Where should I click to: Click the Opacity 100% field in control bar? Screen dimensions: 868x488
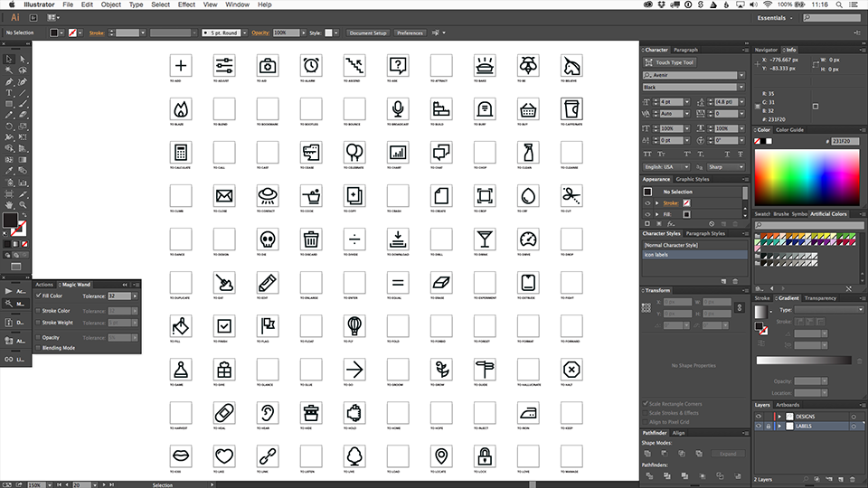pos(287,33)
